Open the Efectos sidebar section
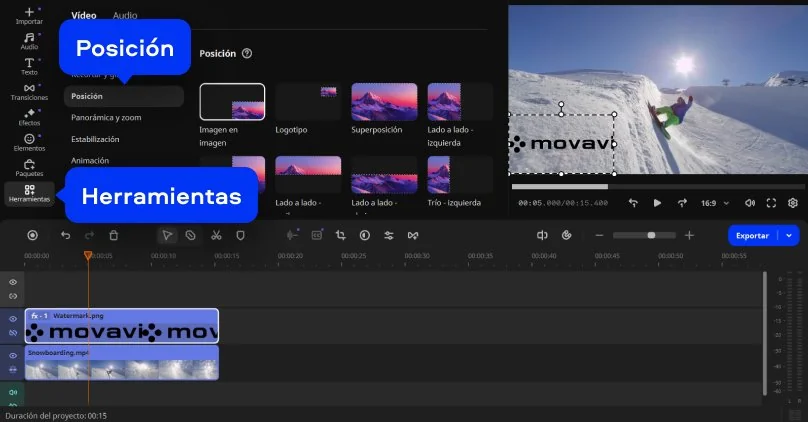This screenshot has width=808, height=422. coord(29,116)
